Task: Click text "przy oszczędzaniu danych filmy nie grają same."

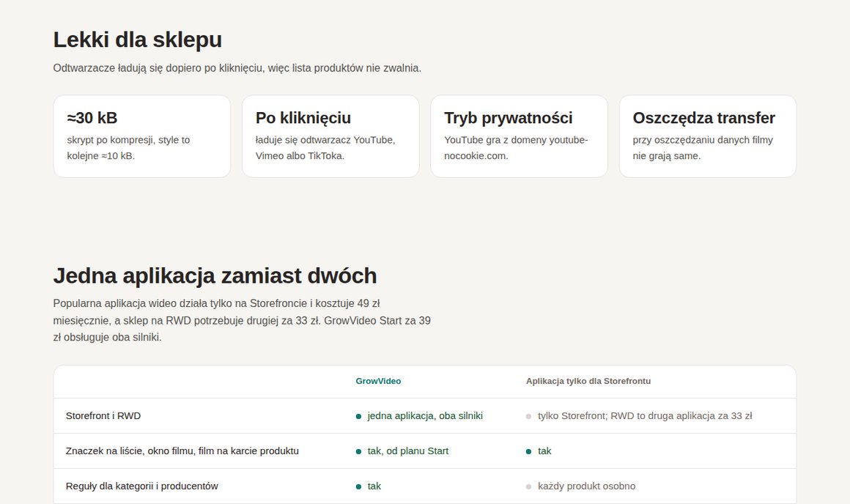Action: 703,147
